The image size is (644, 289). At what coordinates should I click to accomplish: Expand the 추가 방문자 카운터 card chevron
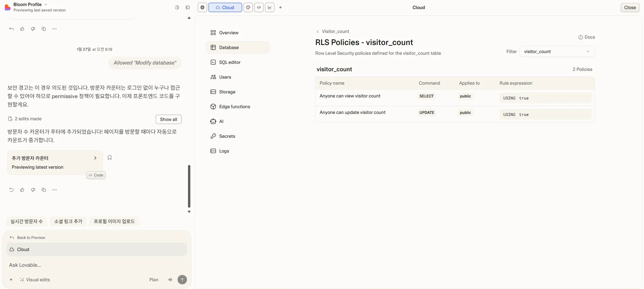tap(95, 158)
